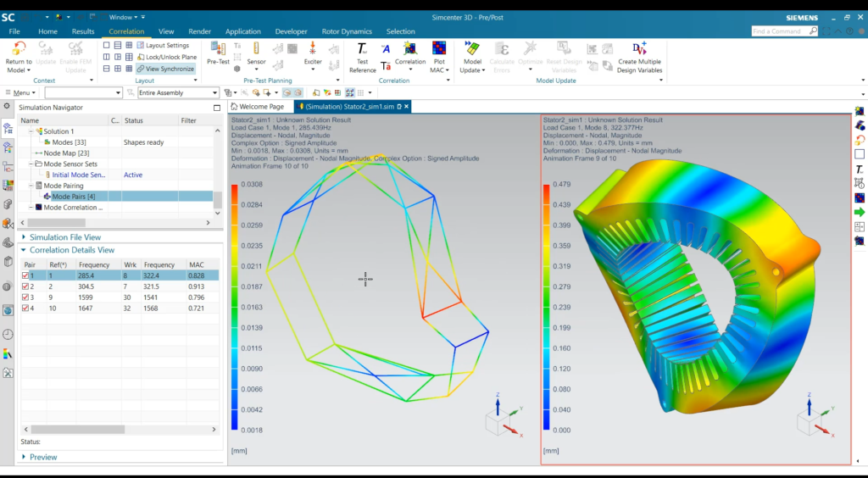Screen dimensions: 868x478
Task: Click the Model Update icon
Action: tap(472, 49)
